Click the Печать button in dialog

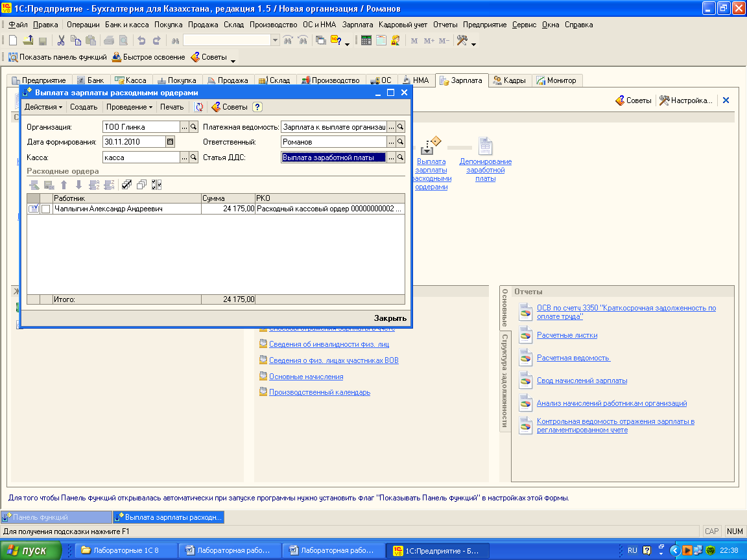click(x=171, y=107)
